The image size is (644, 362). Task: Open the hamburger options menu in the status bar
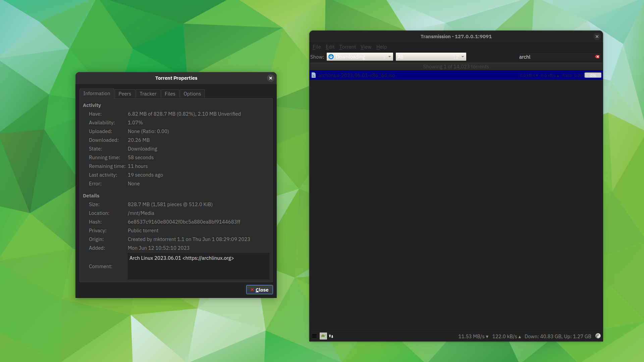coord(314,336)
